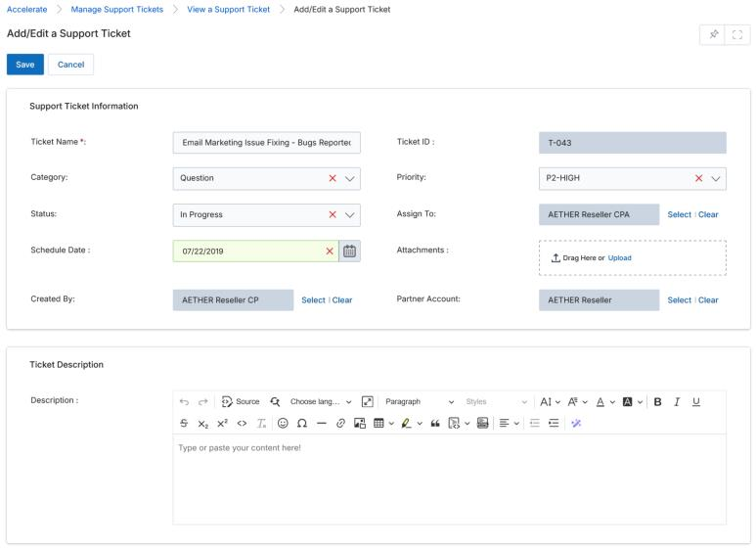Clear the Category value Question

point(333,178)
